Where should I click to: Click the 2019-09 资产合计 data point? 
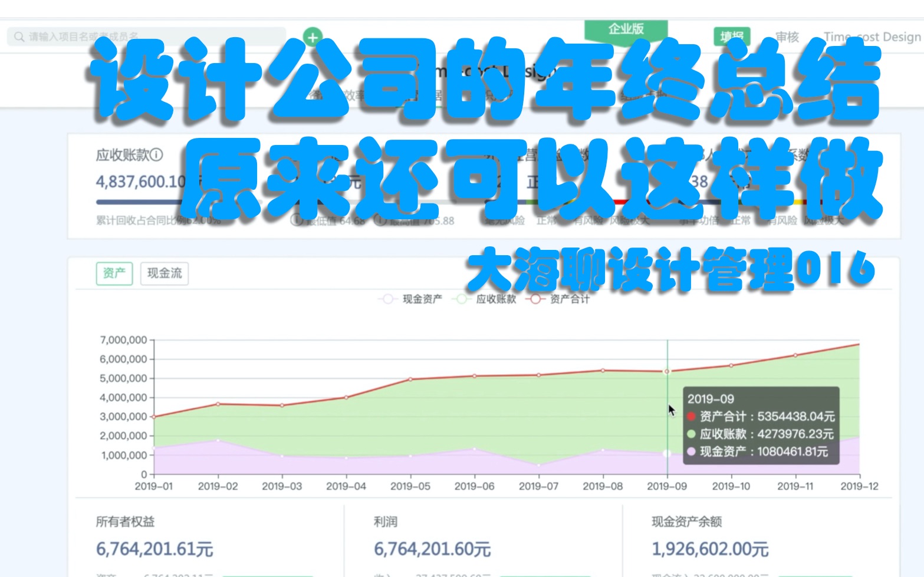pos(667,371)
